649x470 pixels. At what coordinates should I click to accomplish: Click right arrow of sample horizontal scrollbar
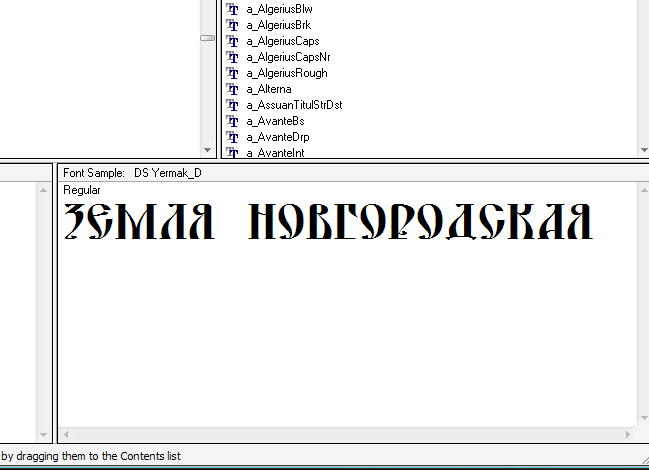coord(628,434)
